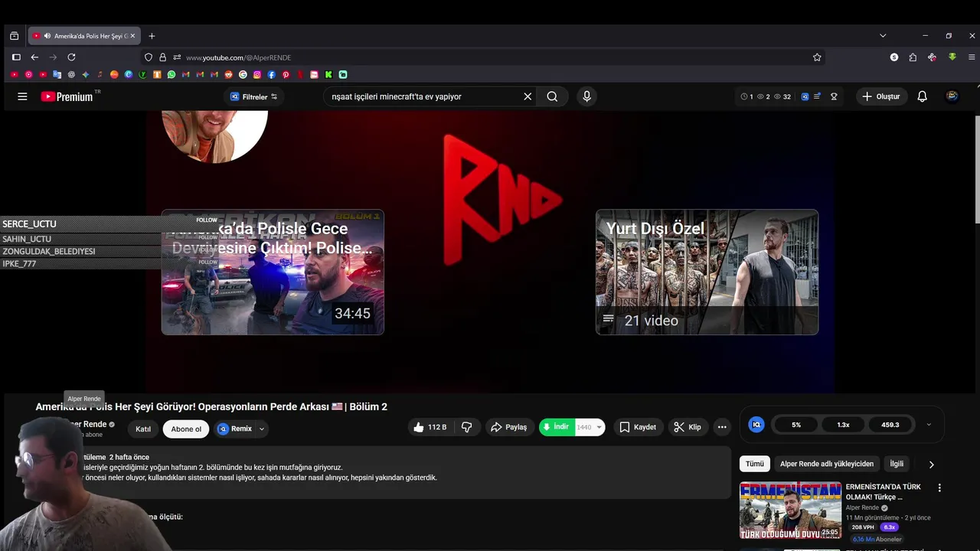
Task: Open the vidIQ logo in the header
Action: click(805, 96)
